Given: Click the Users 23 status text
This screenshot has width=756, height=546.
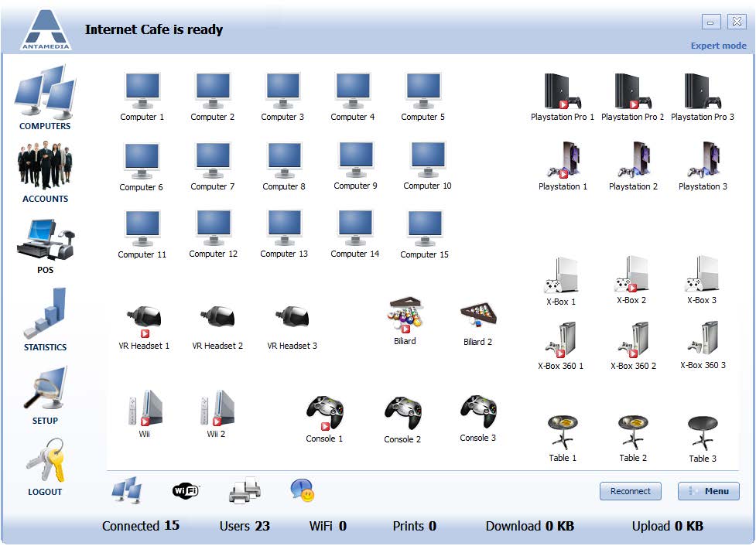Looking at the screenshot, I should 245,526.
